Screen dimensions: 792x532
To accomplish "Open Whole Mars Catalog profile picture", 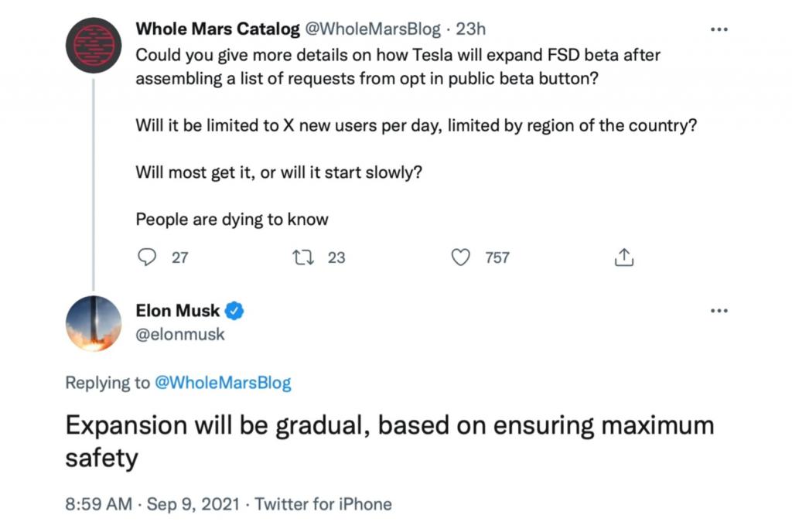I will (94, 45).
